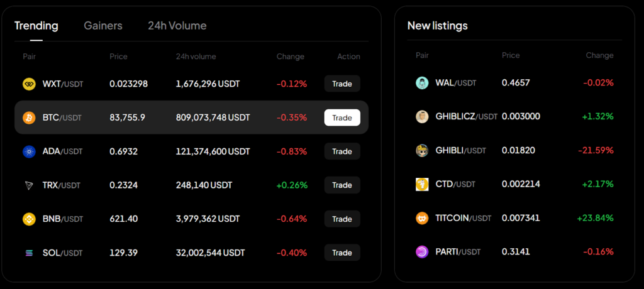Click the New listings heading

tap(437, 26)
